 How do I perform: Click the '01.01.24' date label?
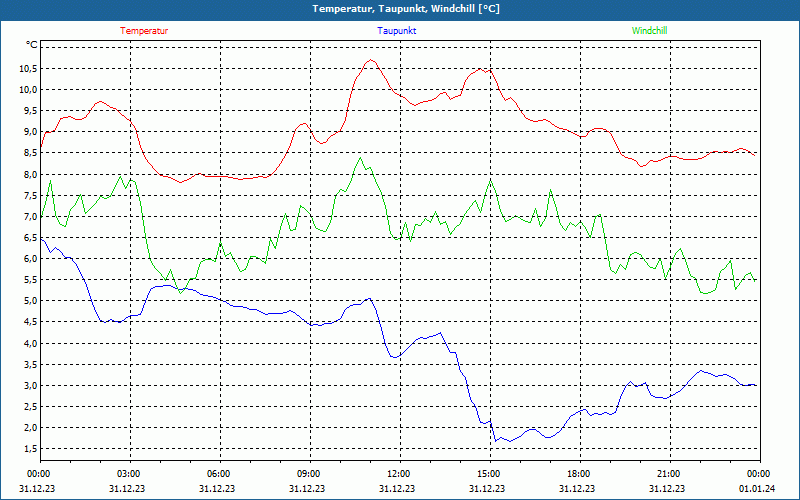757,489
